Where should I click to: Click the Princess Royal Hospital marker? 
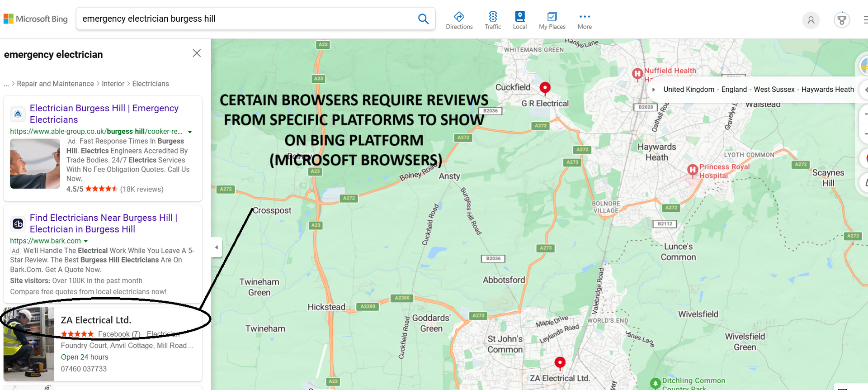693,170
